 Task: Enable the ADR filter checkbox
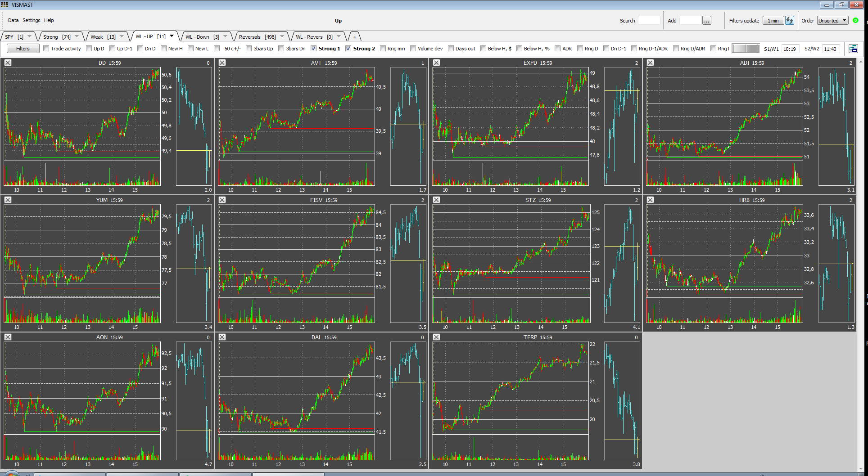click(558, 49)
